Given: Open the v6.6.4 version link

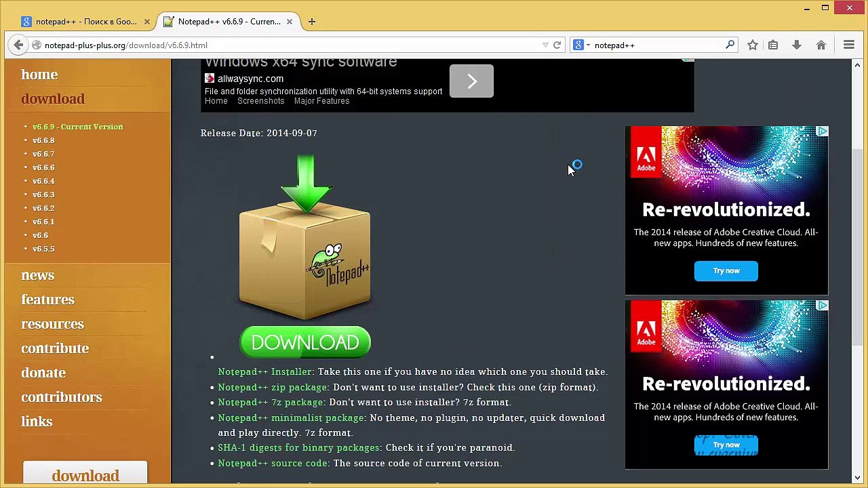Looking at the screenshot, I should click(43, 181).
